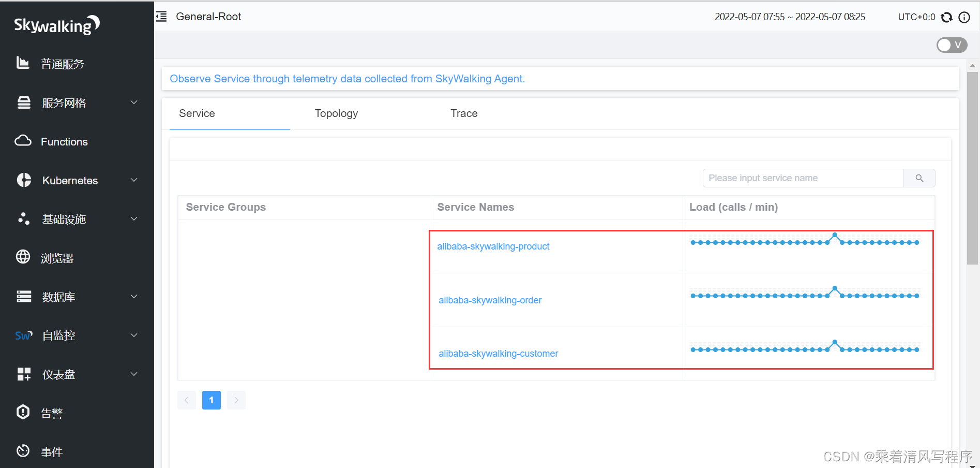Click the load chart for alibaba-skywalking-customer
Image resolution: width=980 pixels, height=468 pixels.
tap(805, 347)
